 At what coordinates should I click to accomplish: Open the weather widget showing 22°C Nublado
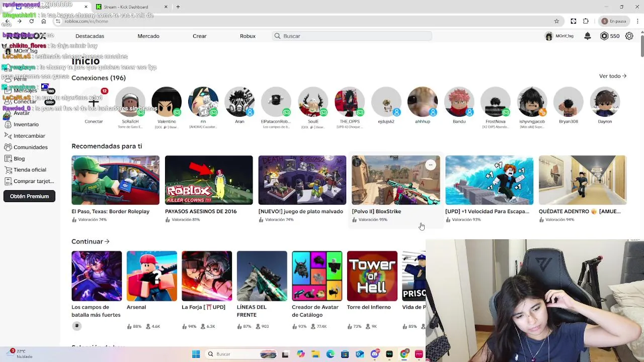(20, 354)
